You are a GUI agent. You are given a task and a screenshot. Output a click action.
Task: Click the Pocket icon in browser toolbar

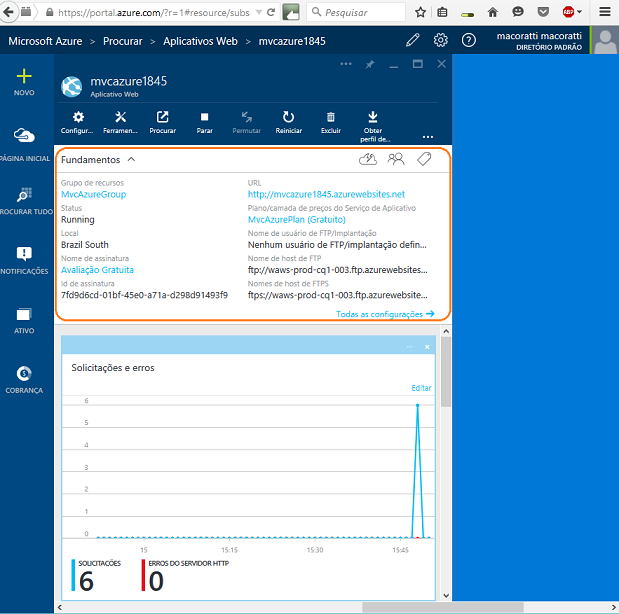tap(543, 12)
